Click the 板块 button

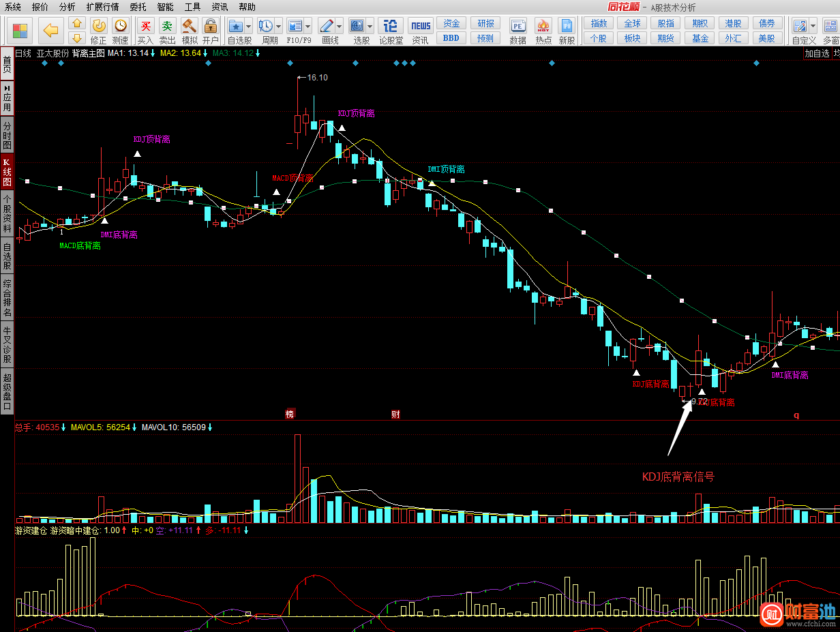(632, 38)
